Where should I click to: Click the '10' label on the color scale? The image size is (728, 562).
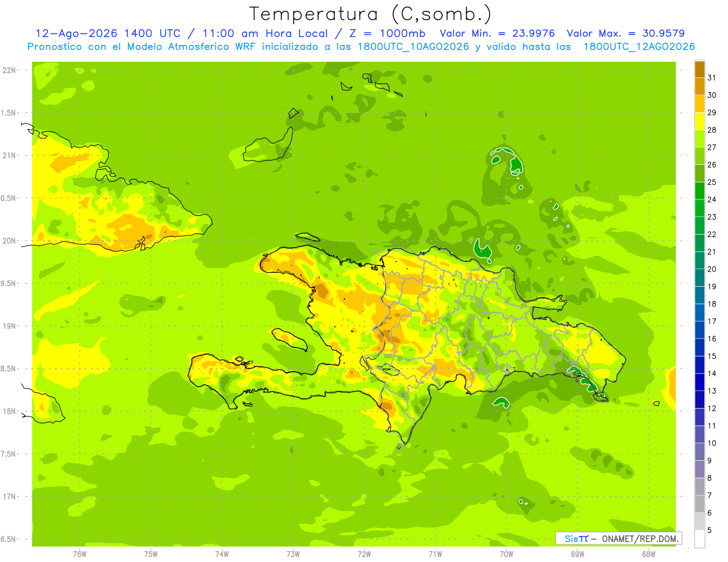(x=712, y=443)
